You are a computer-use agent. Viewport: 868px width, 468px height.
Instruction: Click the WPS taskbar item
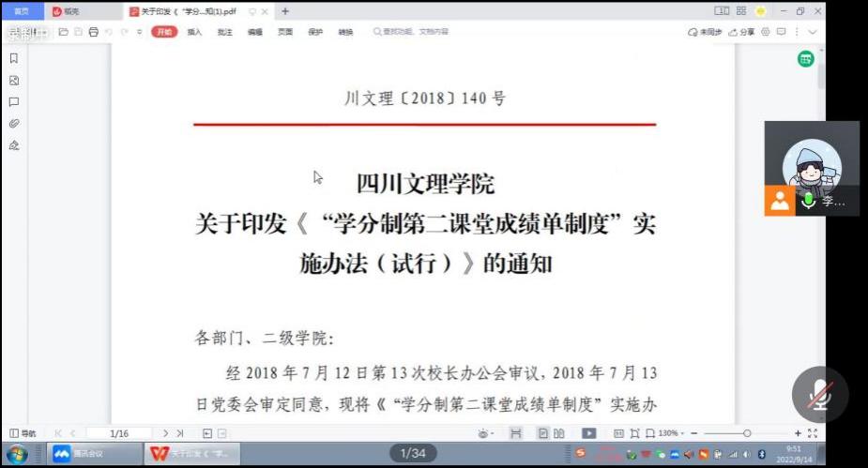[x=192, y=454]
